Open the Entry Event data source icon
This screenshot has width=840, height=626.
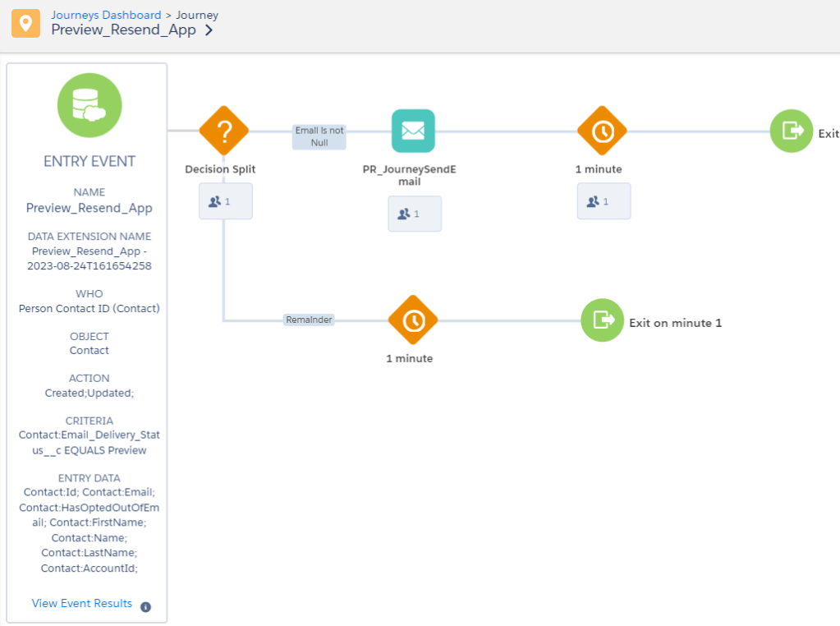point(89,105)
